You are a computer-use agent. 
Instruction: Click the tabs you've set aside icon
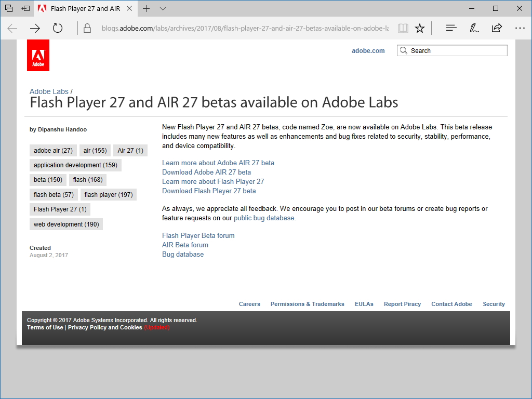9,8
